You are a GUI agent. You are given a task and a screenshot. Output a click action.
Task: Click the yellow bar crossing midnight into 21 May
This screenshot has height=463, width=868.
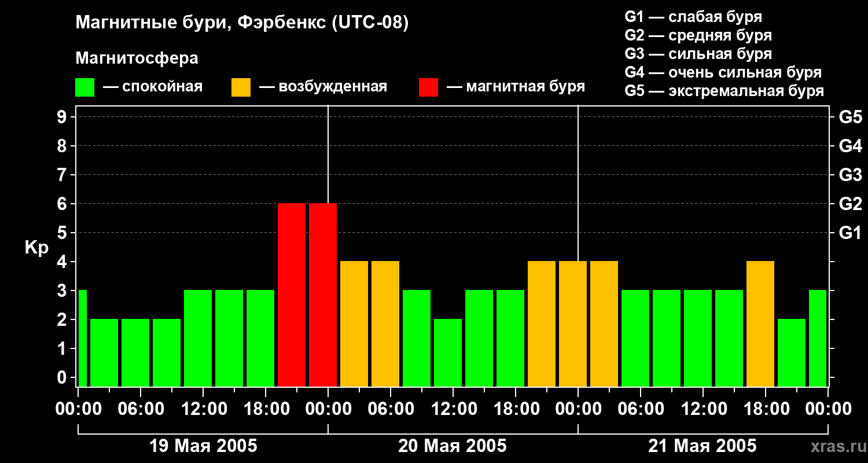tap(573, 324)
